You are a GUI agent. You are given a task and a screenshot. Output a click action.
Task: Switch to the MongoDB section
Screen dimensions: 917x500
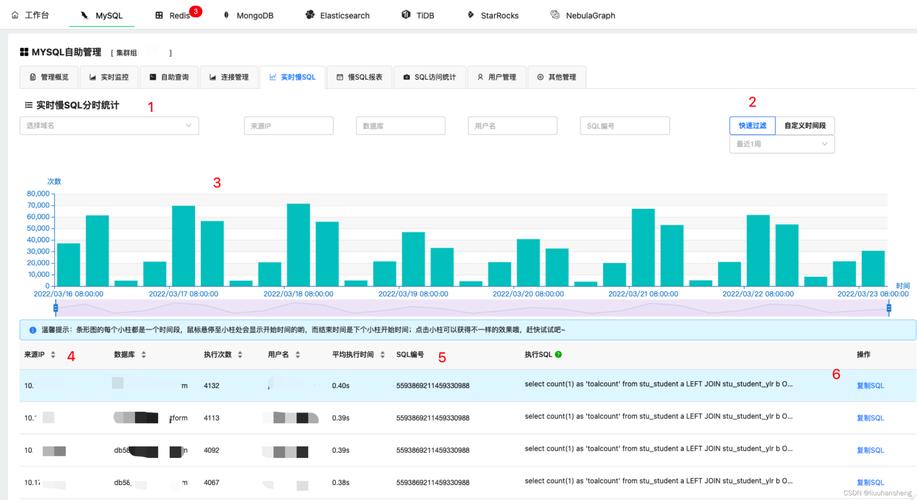point(249,15)
